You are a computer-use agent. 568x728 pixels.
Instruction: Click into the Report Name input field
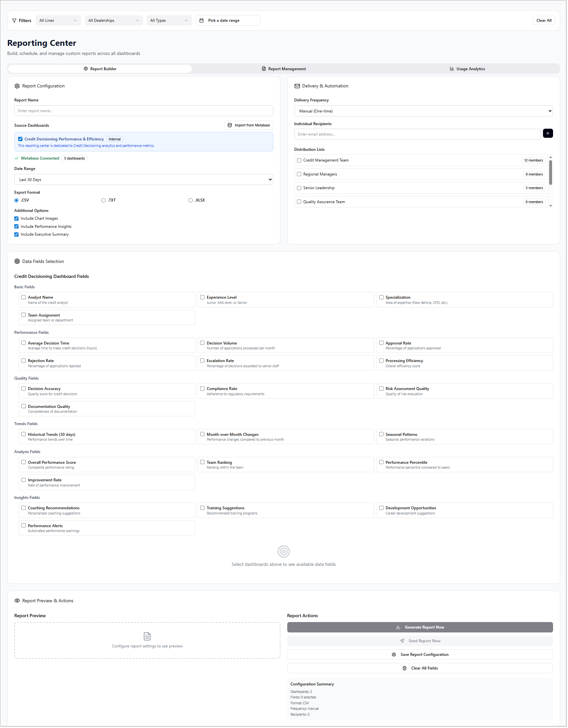[144, 111]
